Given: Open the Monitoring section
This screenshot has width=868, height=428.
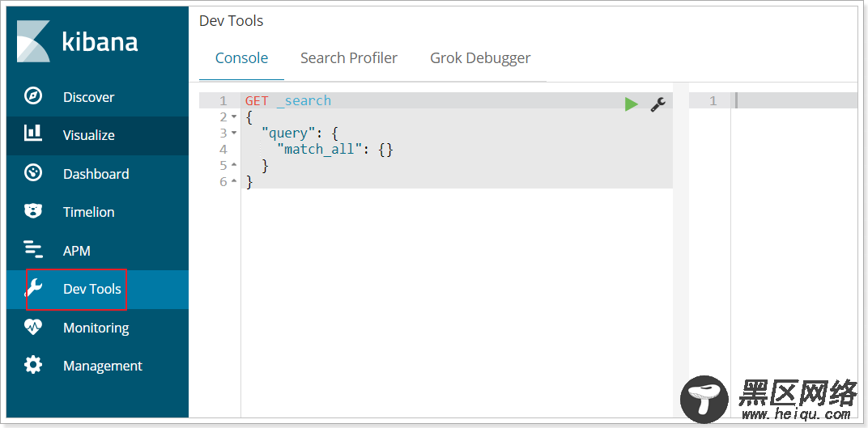Looking at the screenshot, I should 96,328.
